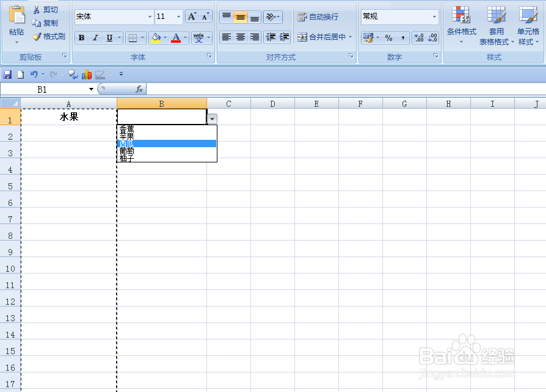
Task: Customize Quick Access Toolbar arrow
Action: point(121,74)
